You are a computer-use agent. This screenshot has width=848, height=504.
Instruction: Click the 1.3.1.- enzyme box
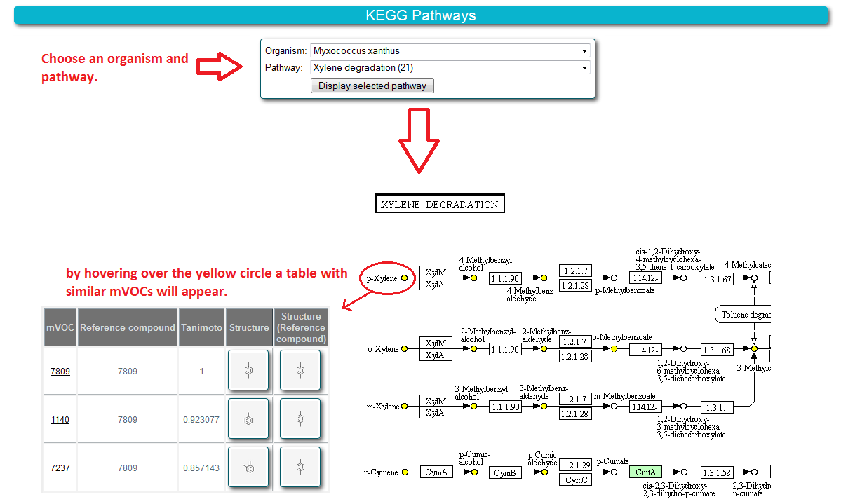pyautogui.click(x=717, y=407)
